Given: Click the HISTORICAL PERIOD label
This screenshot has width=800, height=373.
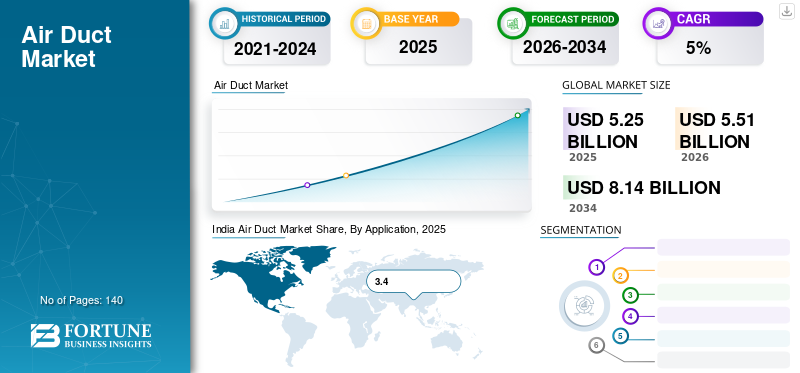Looking at the screenshot, I should coord(284,19).
